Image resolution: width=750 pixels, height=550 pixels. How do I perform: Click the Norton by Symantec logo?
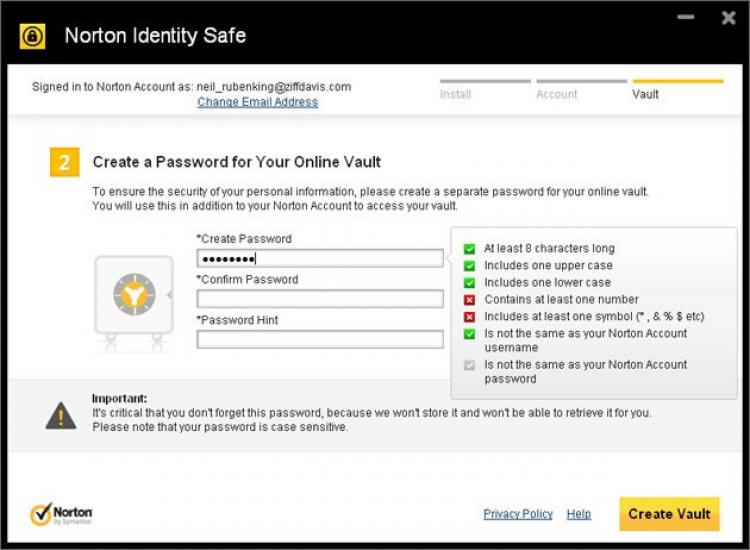[x=62, y=514]
